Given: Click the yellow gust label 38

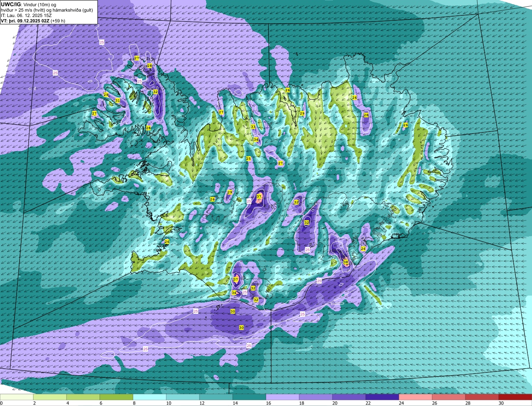Looking at the screenshot, I should coord(346,262).
